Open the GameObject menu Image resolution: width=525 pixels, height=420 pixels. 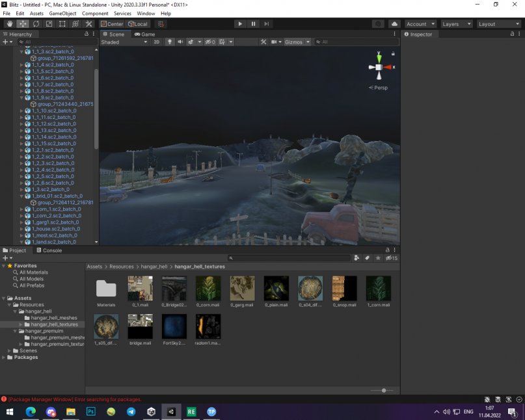point(63,13)
